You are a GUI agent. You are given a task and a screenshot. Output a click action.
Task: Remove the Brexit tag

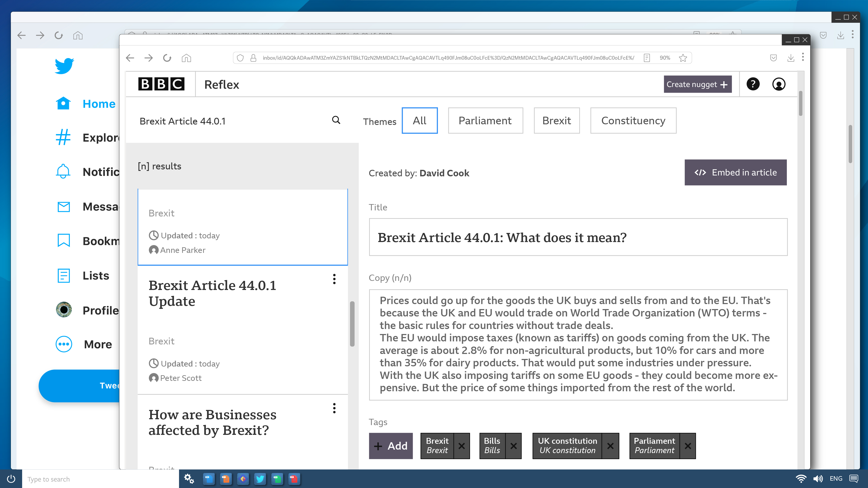tap(462, 446)
